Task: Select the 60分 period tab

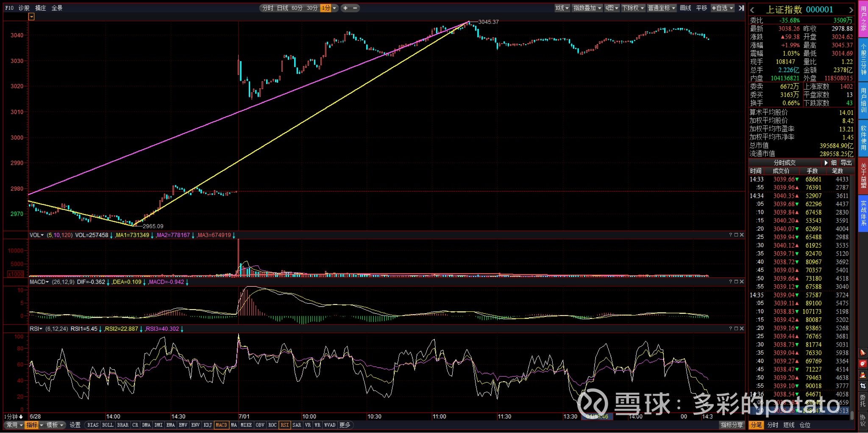Action: click(297, 8)
